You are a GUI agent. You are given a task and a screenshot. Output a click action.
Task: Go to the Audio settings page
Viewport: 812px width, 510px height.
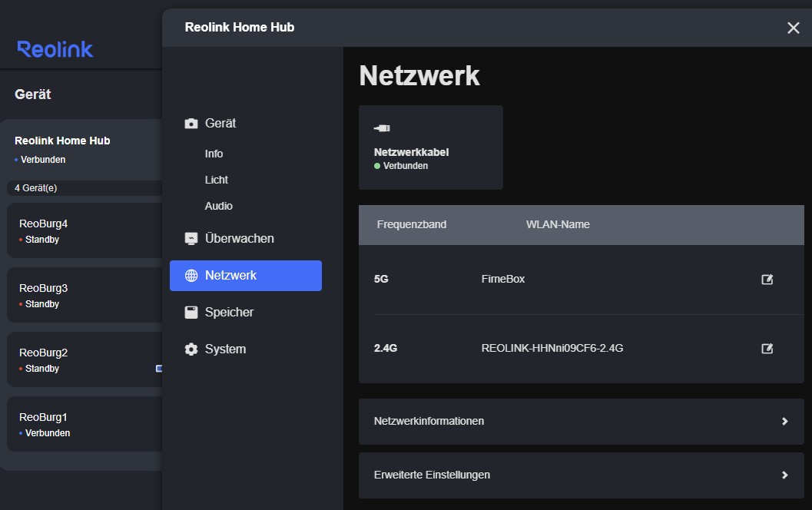coord(218,206)
